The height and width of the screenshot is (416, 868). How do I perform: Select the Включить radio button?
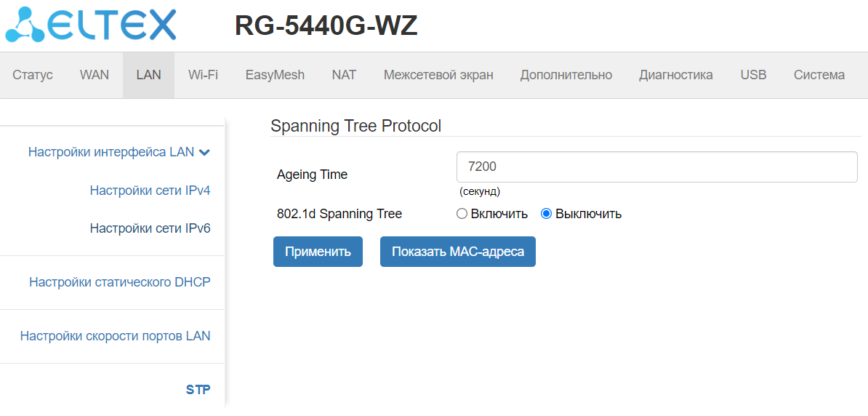[x=462, y=214]
